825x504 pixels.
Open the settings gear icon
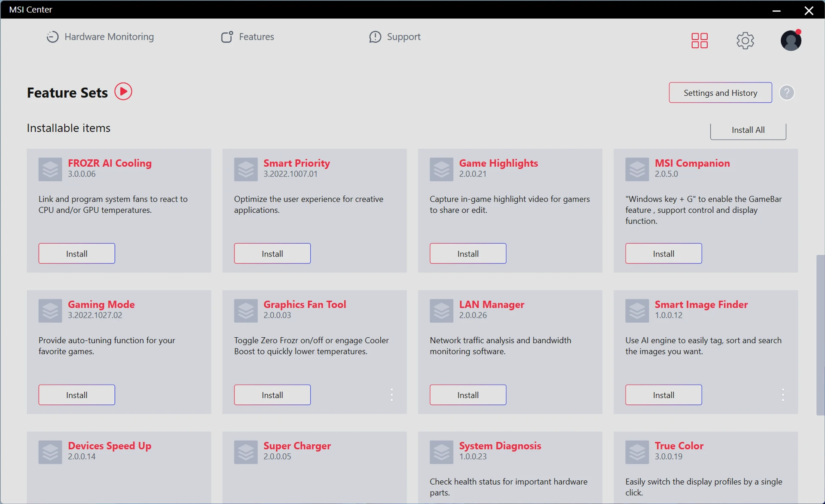click(x=745, y=40)
